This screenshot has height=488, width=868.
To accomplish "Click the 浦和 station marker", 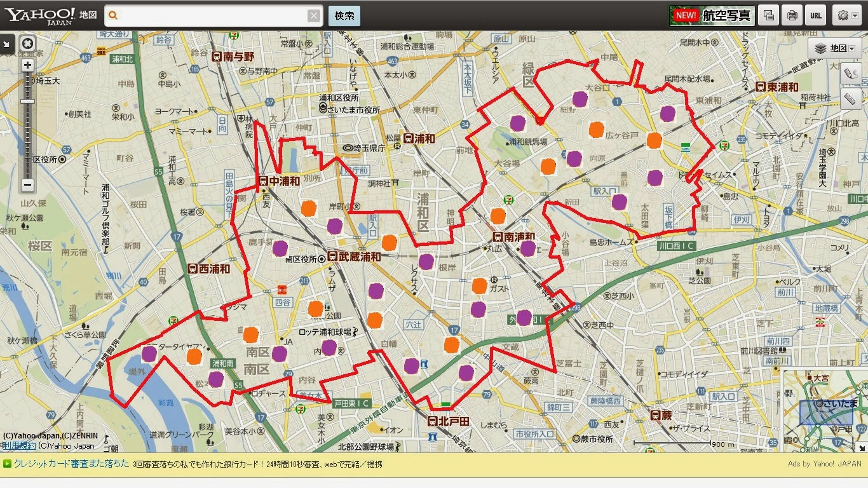I will click(419, 138).
